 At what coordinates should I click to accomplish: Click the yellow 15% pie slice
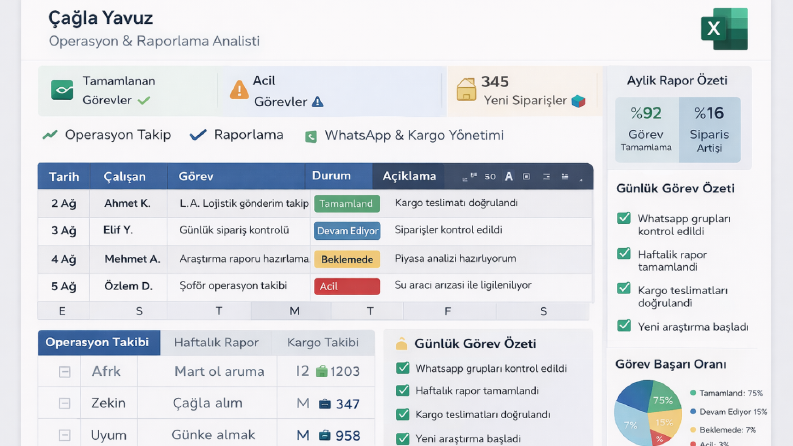click(x=667, y=423)
